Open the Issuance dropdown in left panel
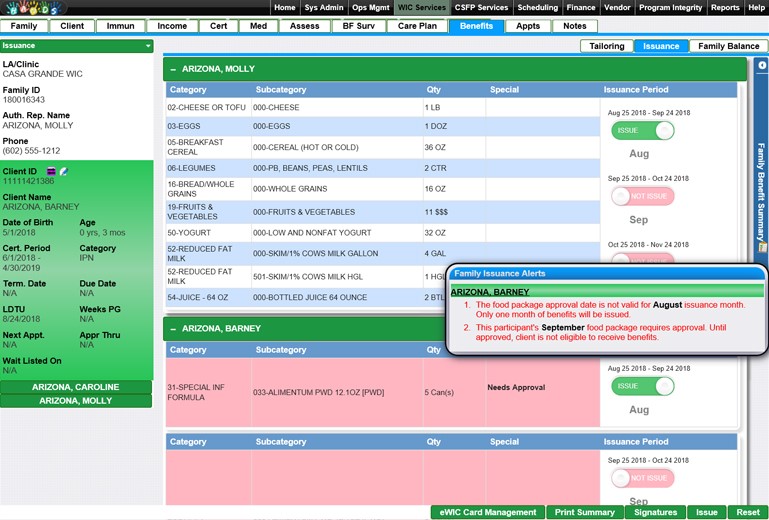The height and width of the screenshot is (520, 769). pos(148,46)
